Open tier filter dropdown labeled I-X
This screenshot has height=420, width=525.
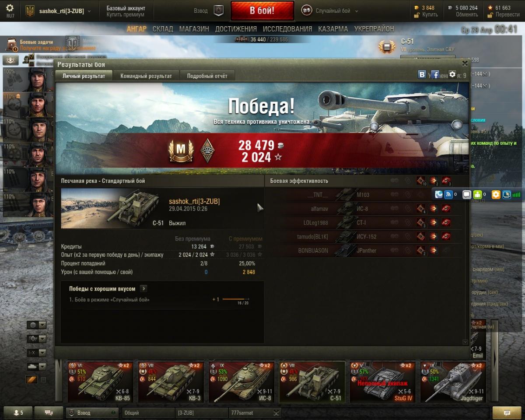point(37,353)
